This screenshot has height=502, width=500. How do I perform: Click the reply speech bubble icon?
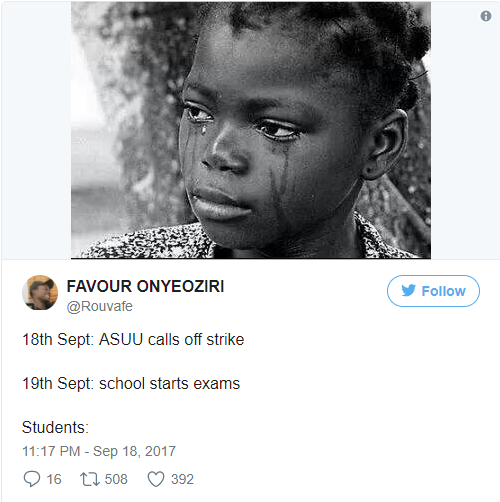(x=32, y=479)
